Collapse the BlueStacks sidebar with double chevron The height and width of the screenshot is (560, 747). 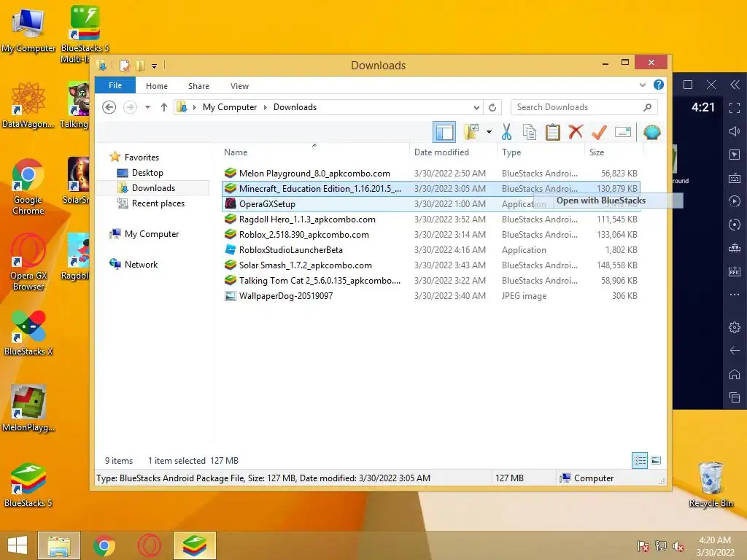(735, 85)
